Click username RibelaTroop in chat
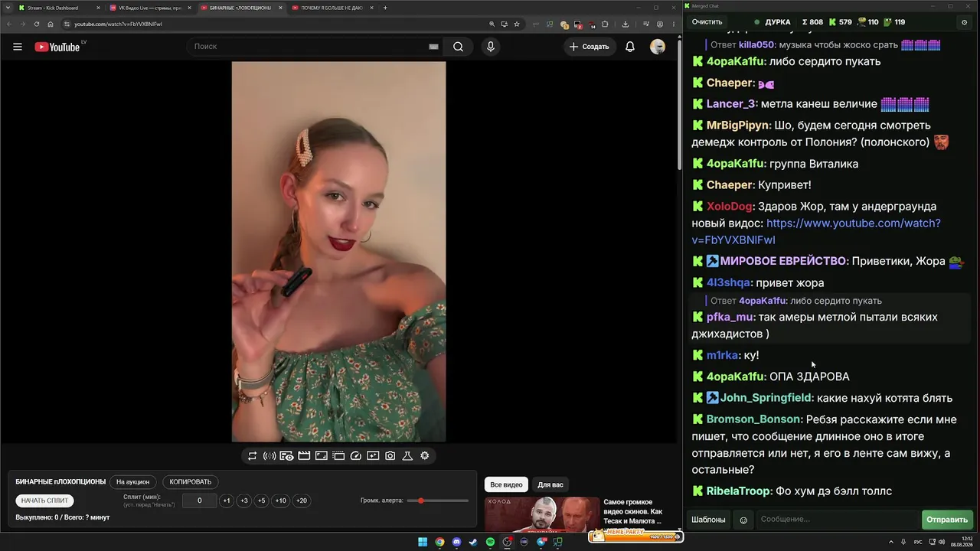Screen dimensions: 980x551 (x=739, y=491)
